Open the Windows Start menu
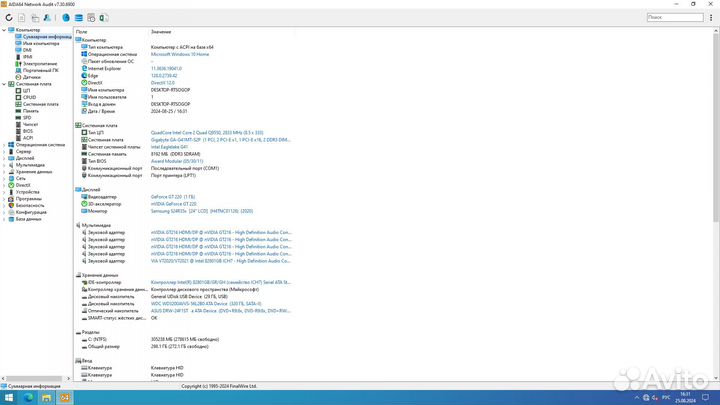Image resolution: width=720 pixels, height=405 pixels. (9, 398)
